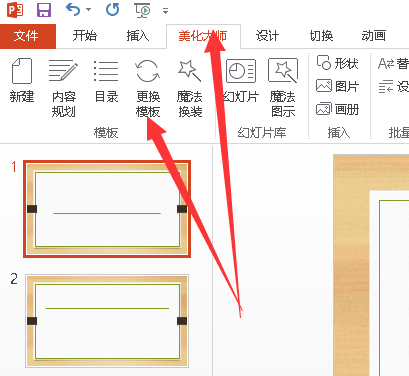Open the 文件 menu tab
Image resolution: width=409 pixels, height=376 pixels.
tap(27, 36)
